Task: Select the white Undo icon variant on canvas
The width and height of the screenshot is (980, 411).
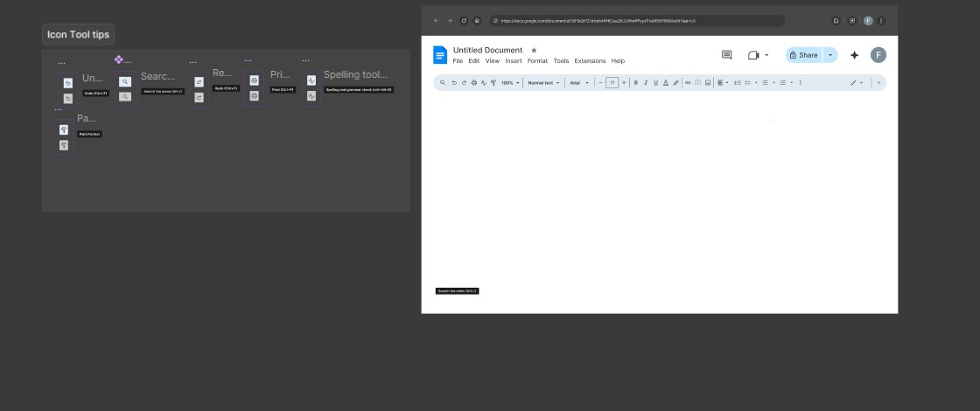Action: [x=68, y=83]
